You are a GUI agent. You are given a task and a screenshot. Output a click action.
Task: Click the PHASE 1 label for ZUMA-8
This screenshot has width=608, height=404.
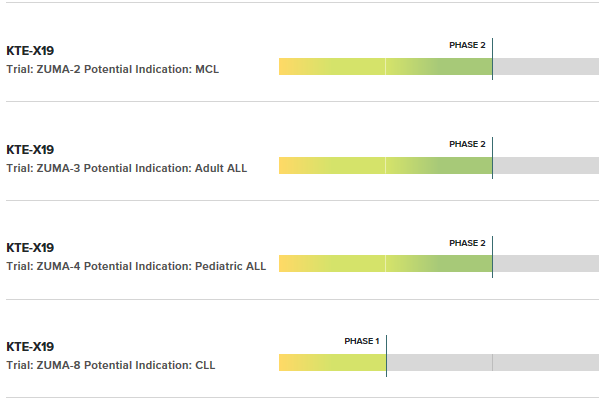[361, 341]
